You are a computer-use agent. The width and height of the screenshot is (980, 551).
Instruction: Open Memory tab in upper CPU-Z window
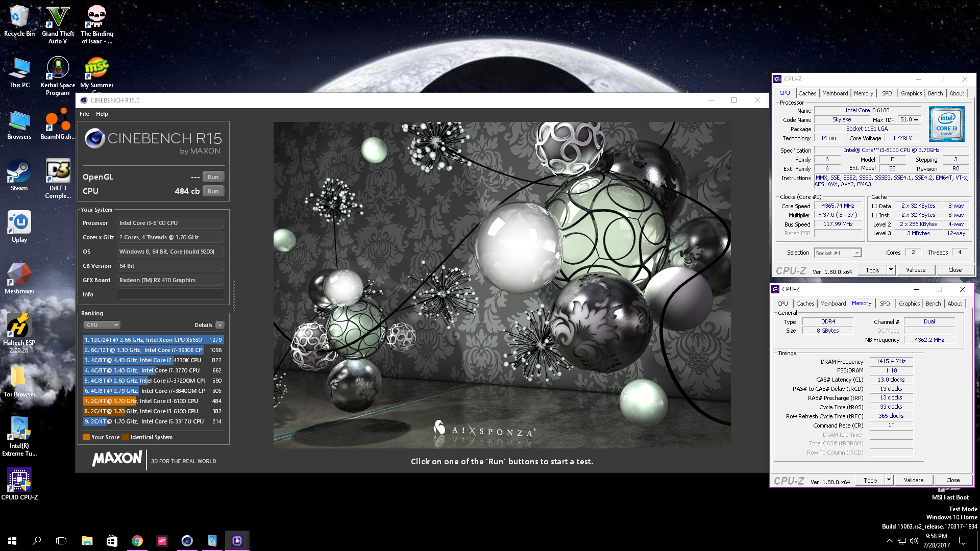click(x=864, y=93)
